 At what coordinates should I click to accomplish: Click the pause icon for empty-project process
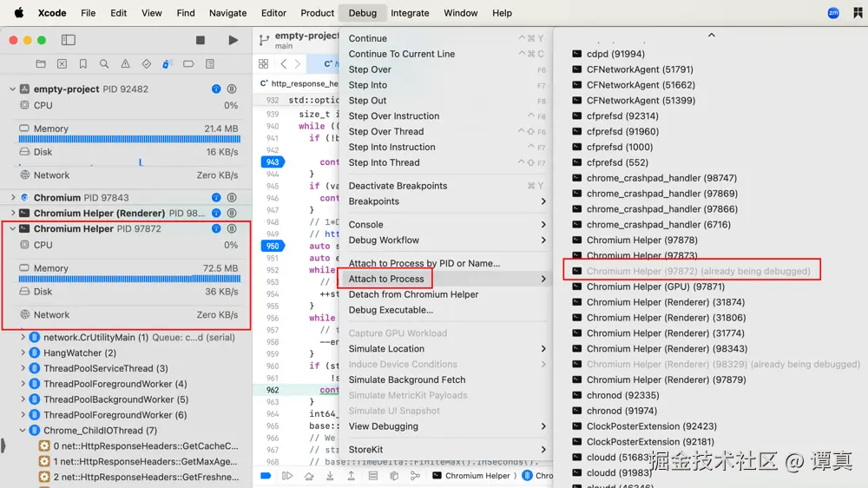(232, 89)
